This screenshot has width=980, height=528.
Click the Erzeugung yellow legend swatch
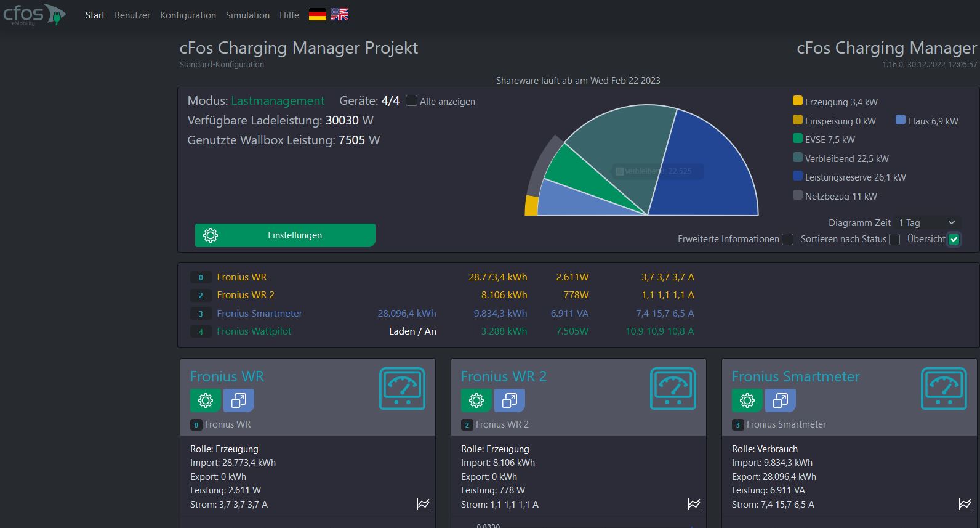(798, 100)
